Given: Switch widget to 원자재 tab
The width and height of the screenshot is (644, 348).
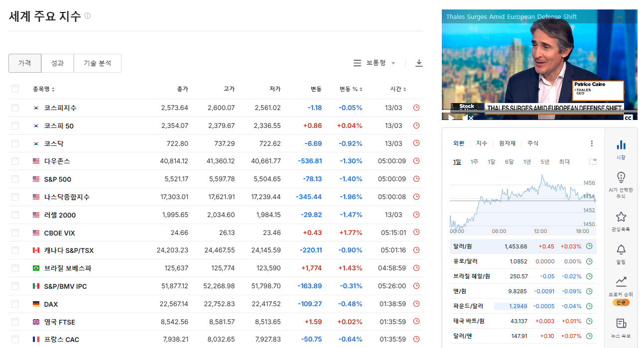Looking at the screenshot, I should 507,143.
